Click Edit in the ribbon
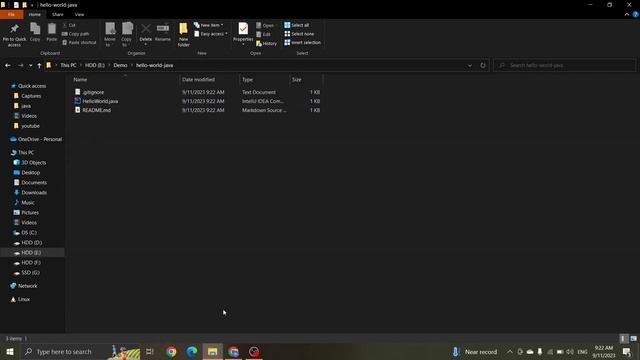This screenshot has height=360, width=640. tap(263, 34)
